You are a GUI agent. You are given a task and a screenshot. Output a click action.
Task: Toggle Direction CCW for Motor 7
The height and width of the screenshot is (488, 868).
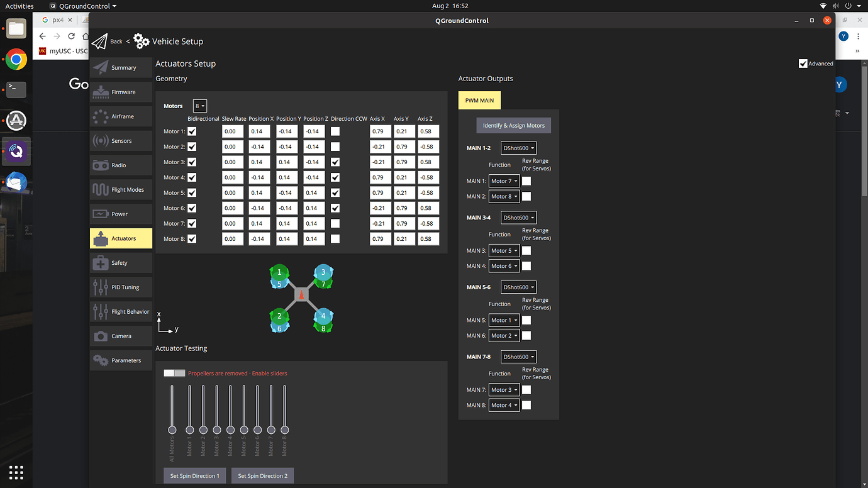pos(335,223)
